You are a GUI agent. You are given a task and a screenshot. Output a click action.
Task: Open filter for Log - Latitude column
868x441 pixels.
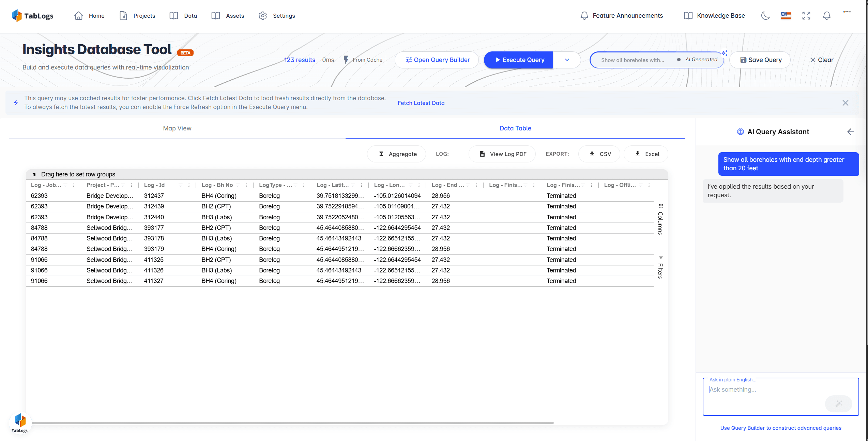[353, 185]
